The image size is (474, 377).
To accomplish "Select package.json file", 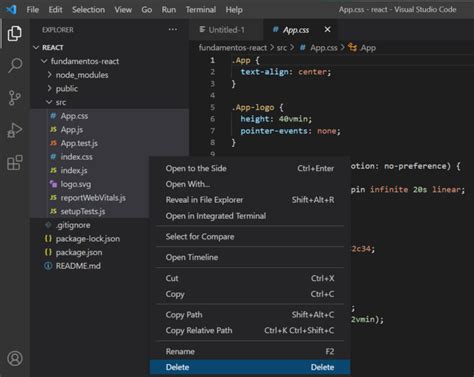I will tap(79, 253).
